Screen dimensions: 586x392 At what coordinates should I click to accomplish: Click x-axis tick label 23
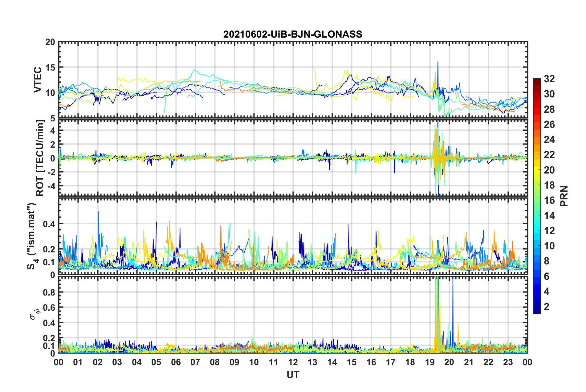tap(508, 362)
